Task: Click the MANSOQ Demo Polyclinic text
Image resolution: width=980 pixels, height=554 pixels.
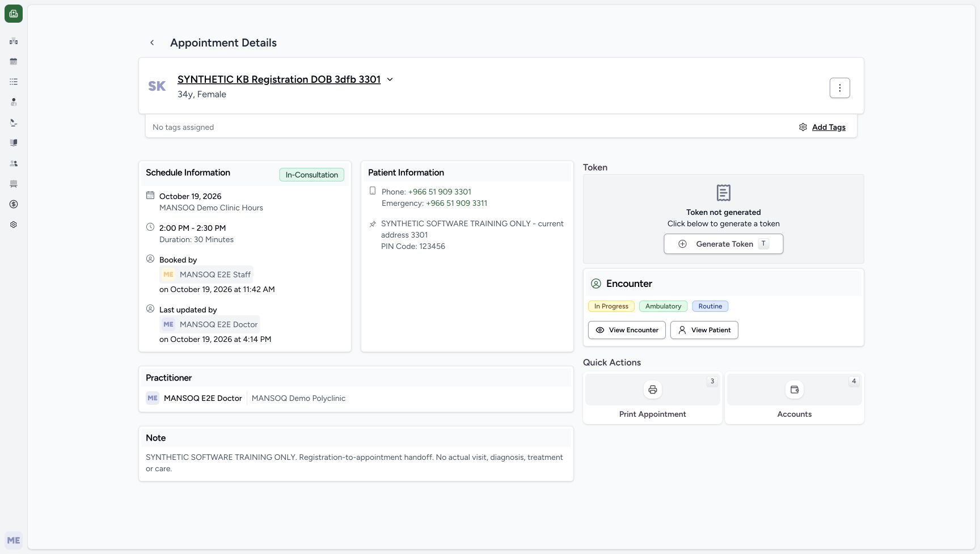Action: (298, 398)
